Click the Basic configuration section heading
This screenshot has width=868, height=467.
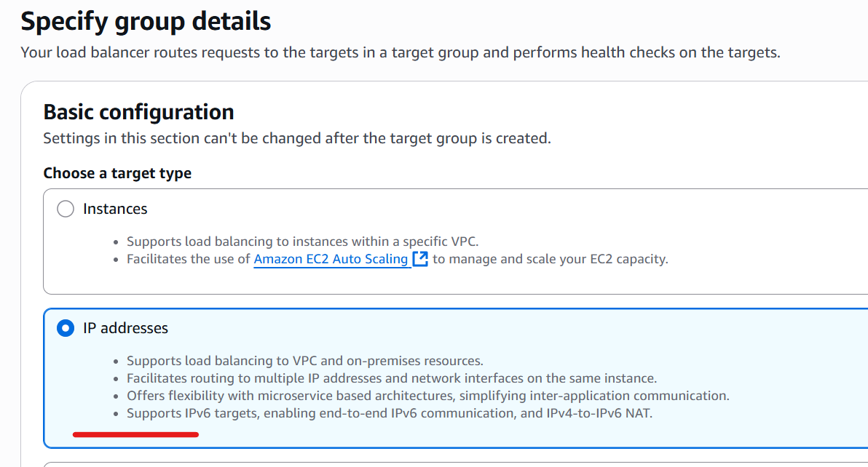point(138,112)
